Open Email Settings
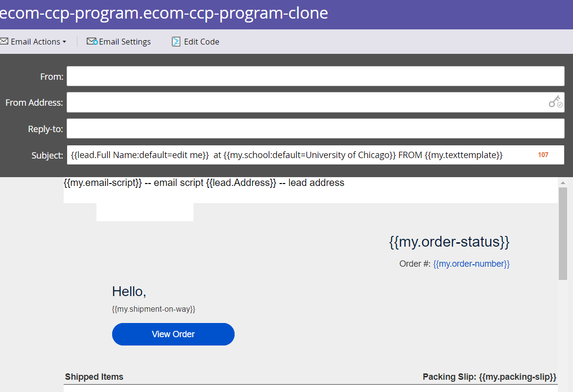 [x=124, y=41]
